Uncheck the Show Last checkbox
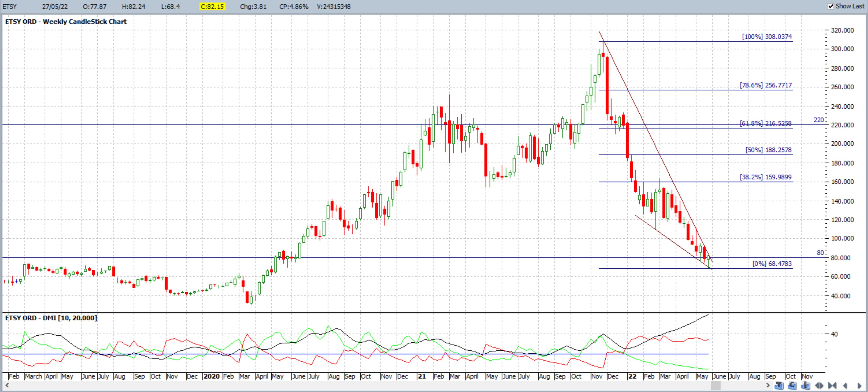 point(831,6)
